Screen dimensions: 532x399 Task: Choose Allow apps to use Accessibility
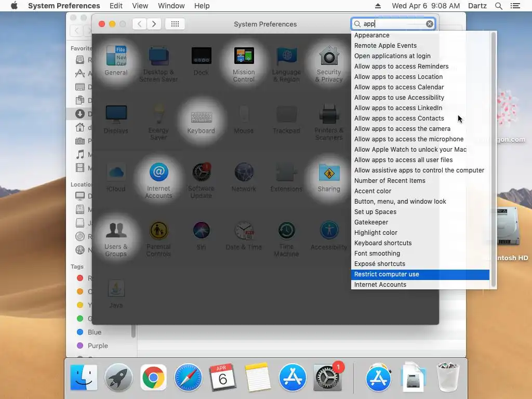(420, 98)
